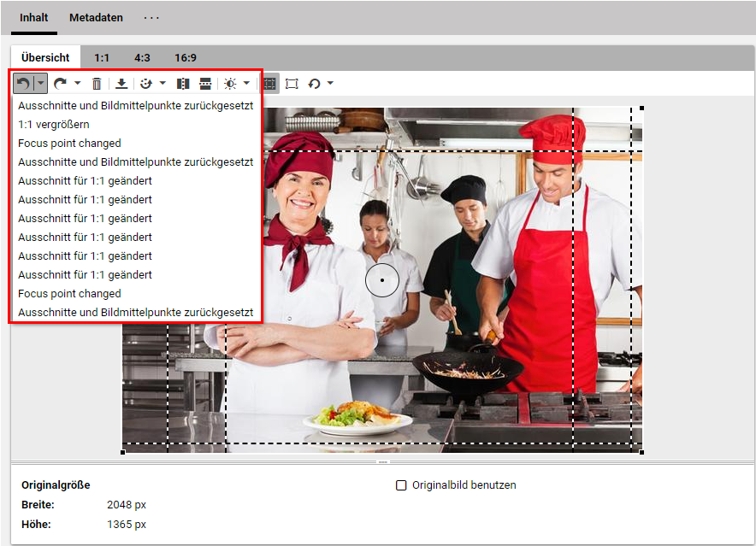756x546 pixels.
Task: Toggle the show crop frames button
Action: point(269,84)
